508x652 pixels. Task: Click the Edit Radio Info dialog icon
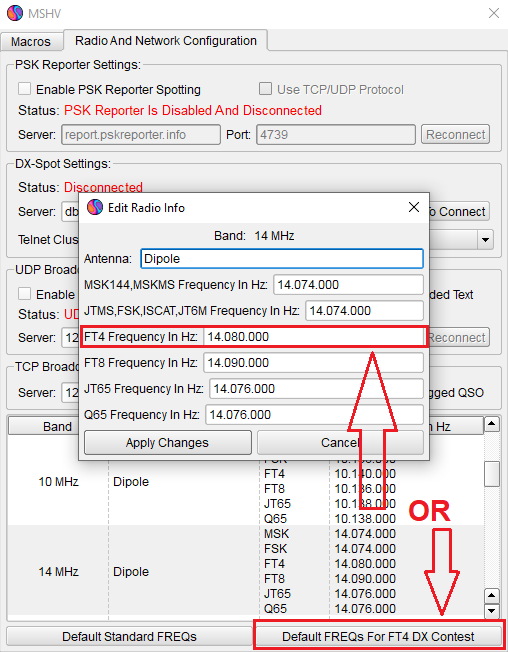click(95, 207)
